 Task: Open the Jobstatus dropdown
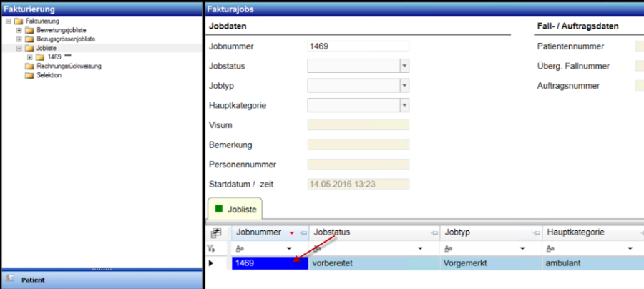tap(404, 66)
